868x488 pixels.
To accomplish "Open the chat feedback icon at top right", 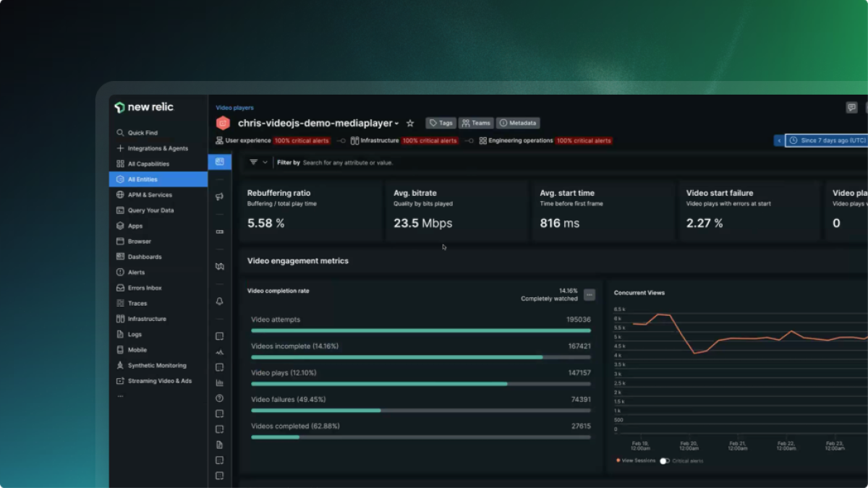I will (x=851, y=108).
